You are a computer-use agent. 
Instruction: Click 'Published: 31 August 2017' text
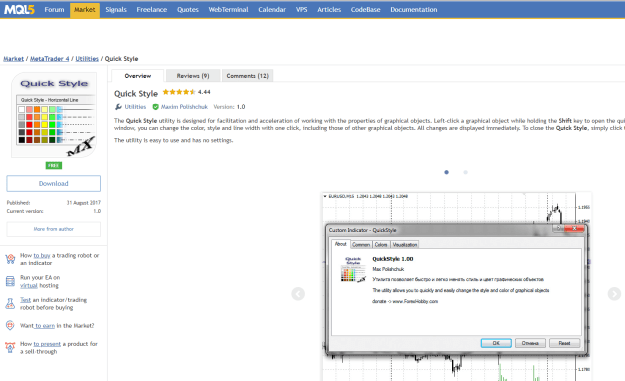click(x=53, y=203)
